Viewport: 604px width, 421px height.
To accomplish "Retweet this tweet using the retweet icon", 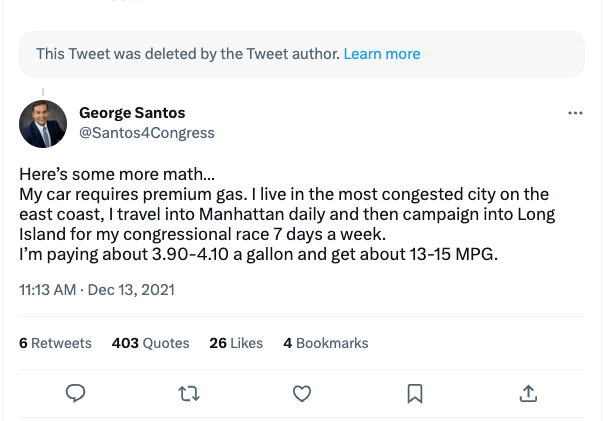I will click(x=188, y=394).
